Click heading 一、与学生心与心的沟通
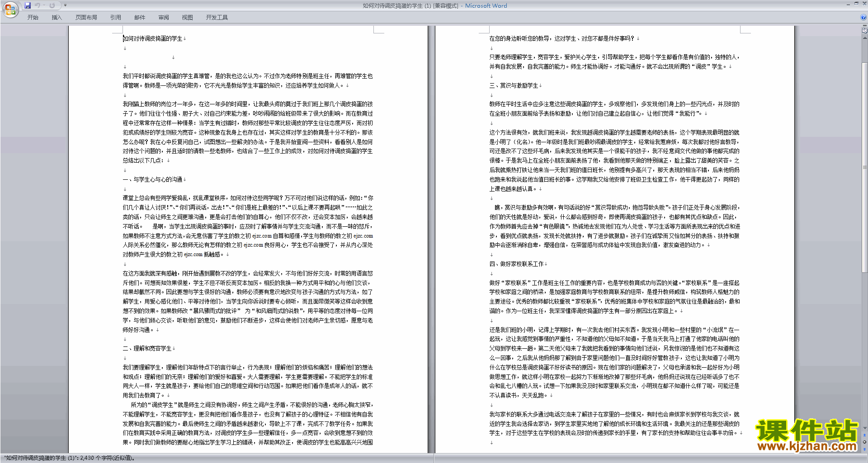This screenshot has width=868, height=463. pyautogui.click(x=153, y=180)
